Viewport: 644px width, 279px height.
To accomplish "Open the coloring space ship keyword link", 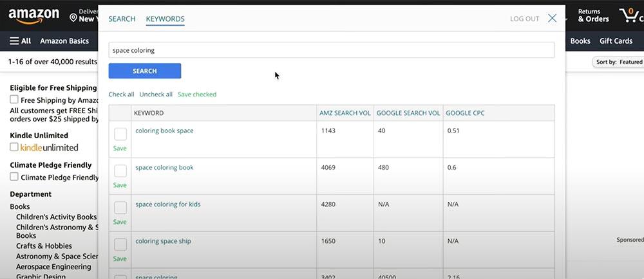I will tap(163, 241).
